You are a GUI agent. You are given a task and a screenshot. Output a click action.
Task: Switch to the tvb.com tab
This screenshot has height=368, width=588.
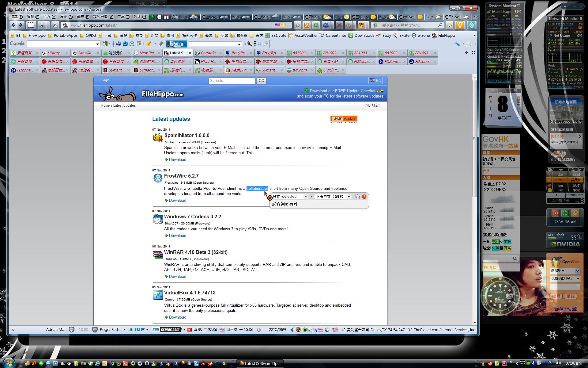tap(300, 70)
